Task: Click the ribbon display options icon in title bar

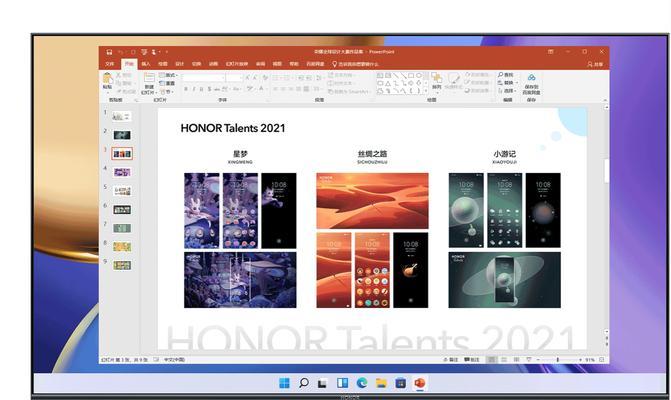Action: pos(550,52)
